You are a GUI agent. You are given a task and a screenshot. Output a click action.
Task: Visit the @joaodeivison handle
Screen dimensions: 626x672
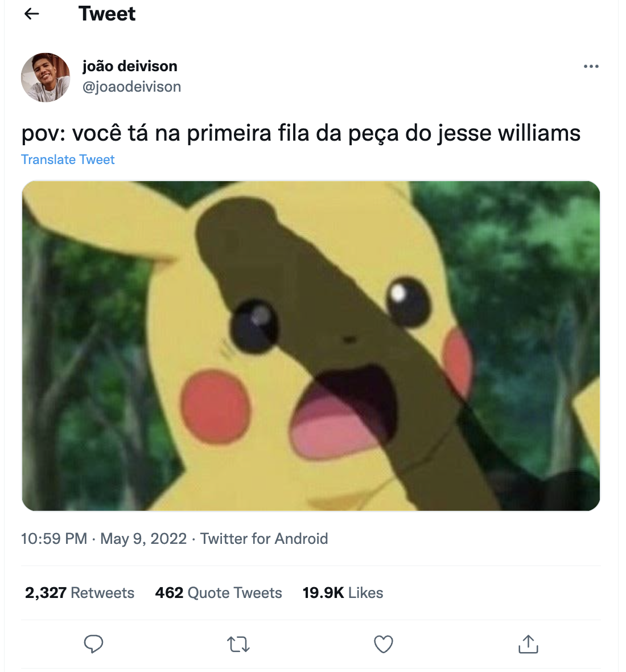tap(131, 87)
